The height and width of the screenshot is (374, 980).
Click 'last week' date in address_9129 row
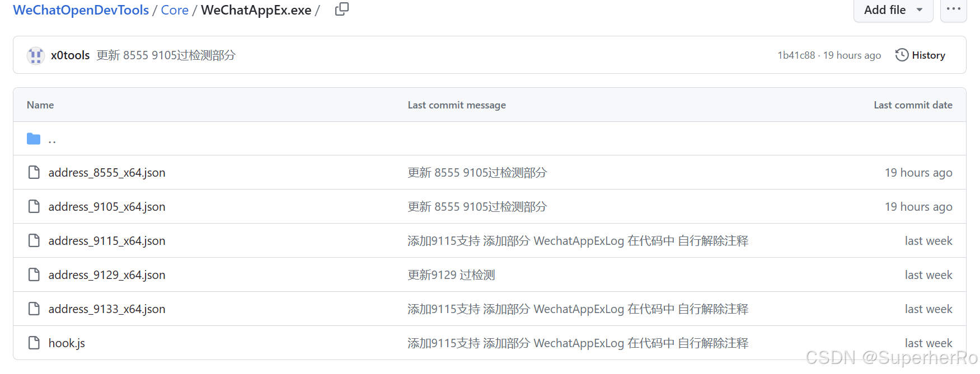[929, 275]
